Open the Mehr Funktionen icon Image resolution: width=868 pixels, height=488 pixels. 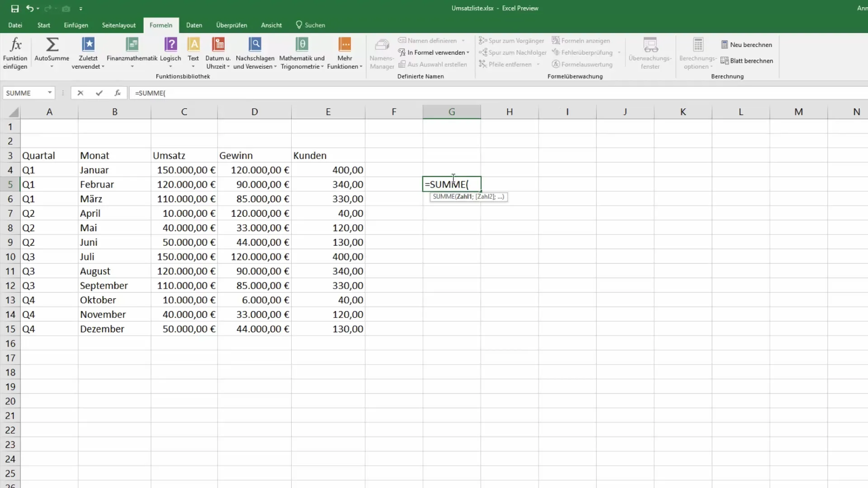(x=344, y=44)
